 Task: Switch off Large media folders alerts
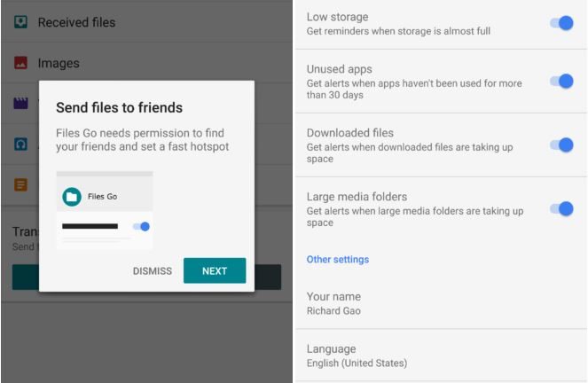[561, 208]
